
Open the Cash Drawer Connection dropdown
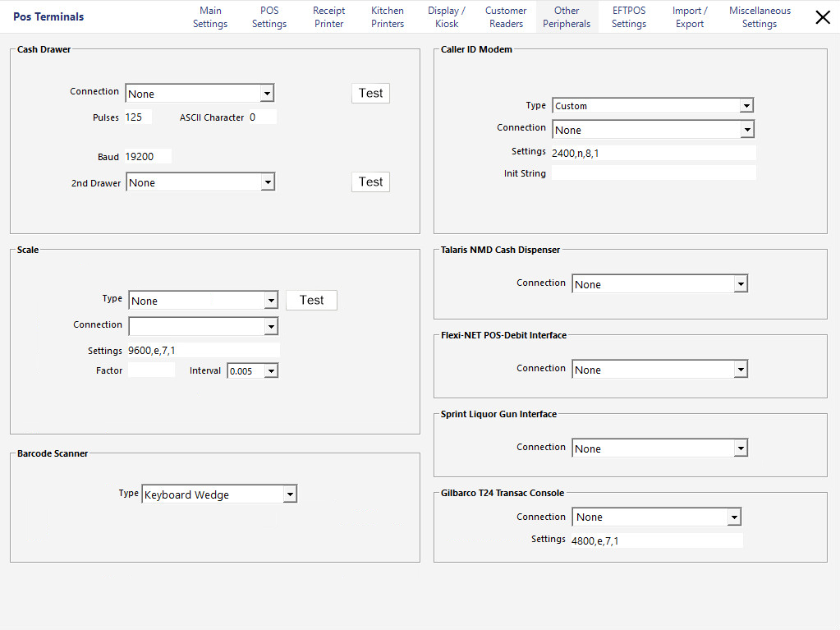267,93
